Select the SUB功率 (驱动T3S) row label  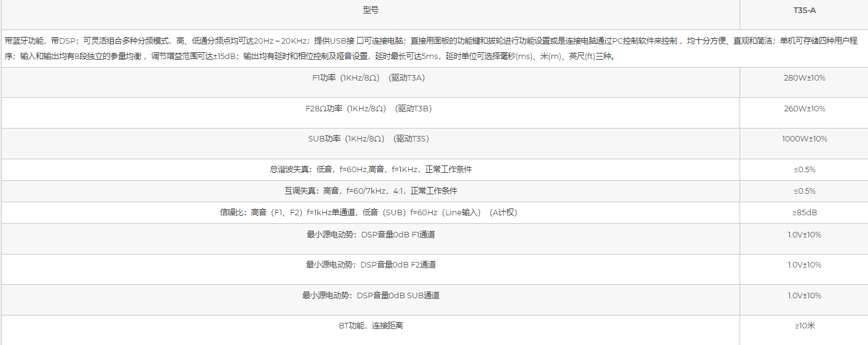[x=370, y=139]
